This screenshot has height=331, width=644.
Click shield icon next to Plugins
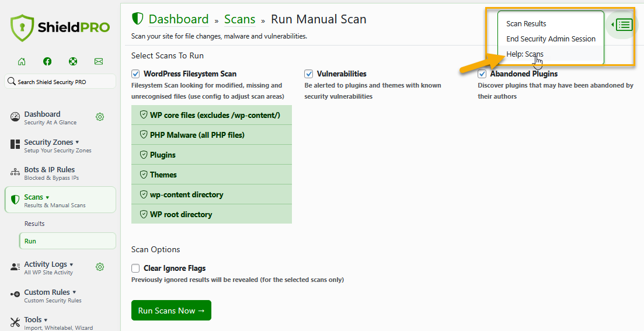point(144,155)
